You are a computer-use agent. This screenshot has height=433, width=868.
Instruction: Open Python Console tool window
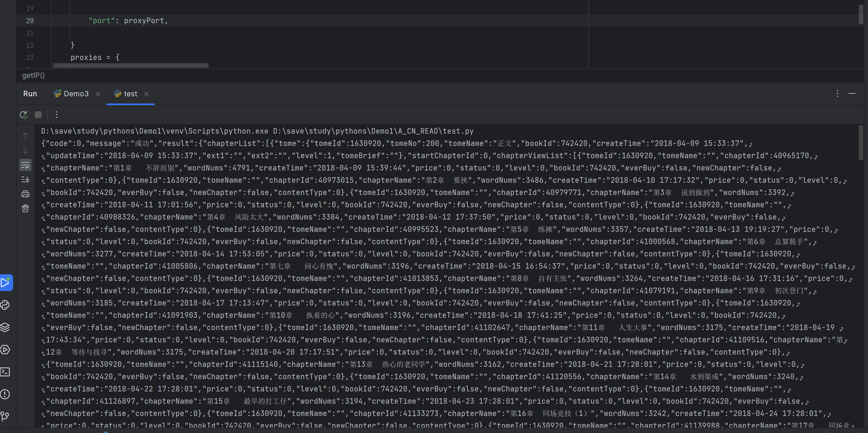point(5,305)
